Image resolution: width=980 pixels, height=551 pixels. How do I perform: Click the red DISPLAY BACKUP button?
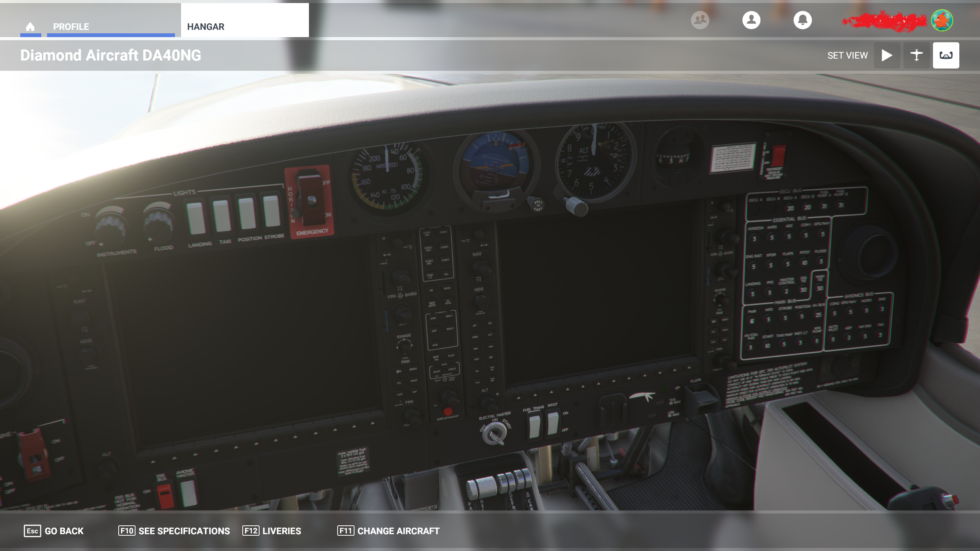click(x=447, y=411)
